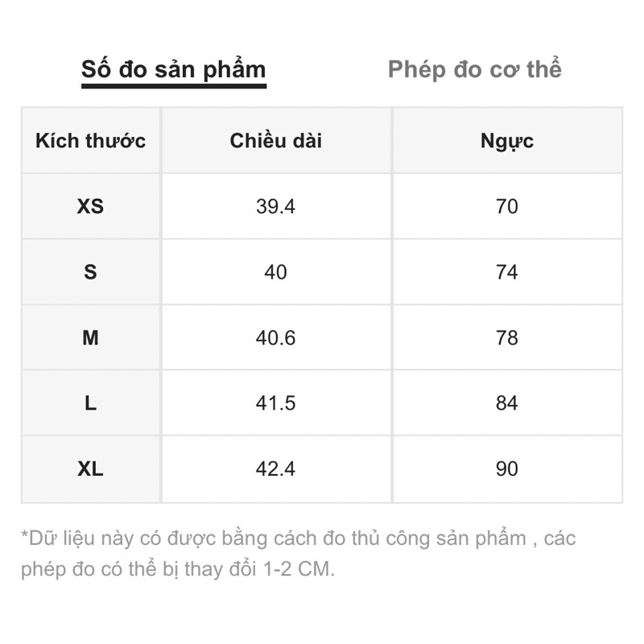
Task: Click the 39.4 length value for XS
Action: click(276, 207)
